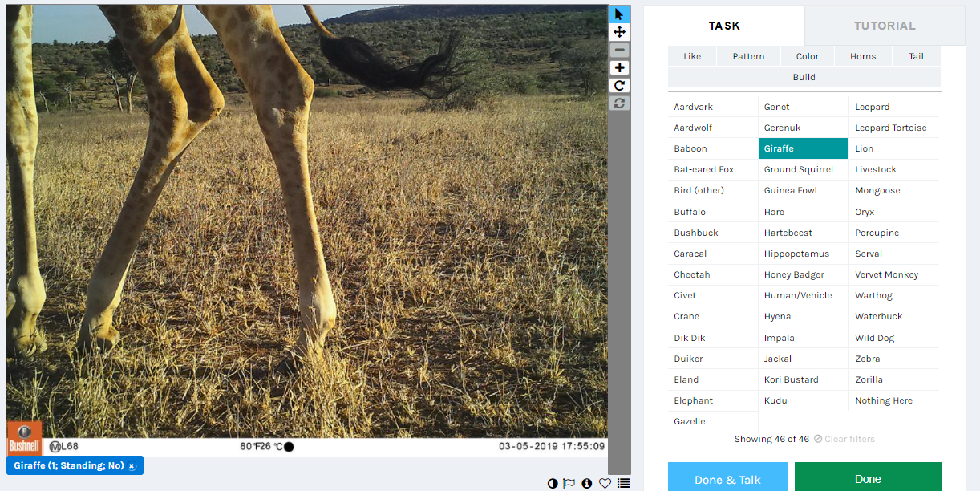This screenshot has width=980, height=491.
Task: Flag this subject image
Action: 569,483
